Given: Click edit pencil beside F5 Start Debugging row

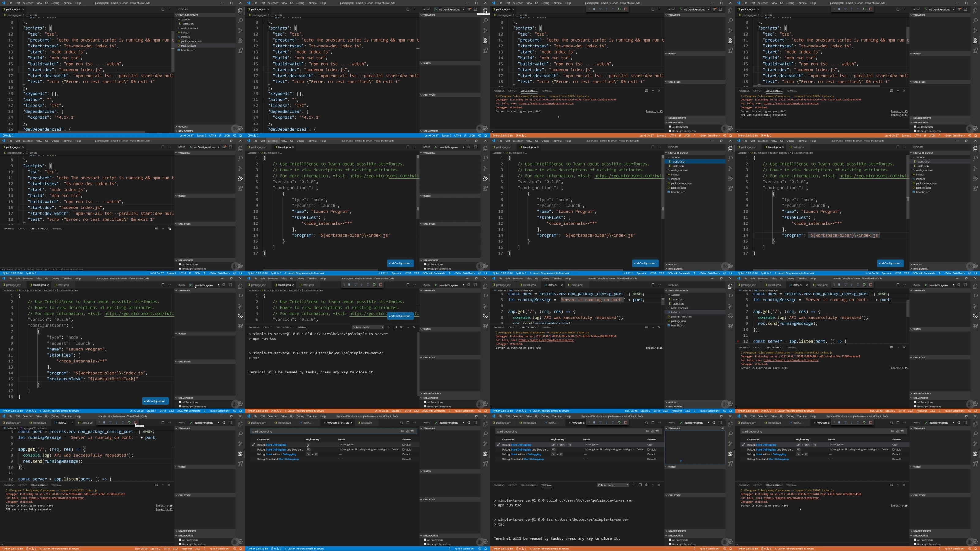Looking at the screenshot, I should click(254, 445).
